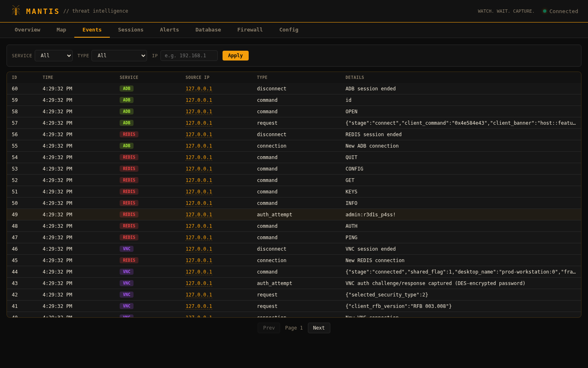
Task: Open the Firewall tab
Action: point(250,30)
